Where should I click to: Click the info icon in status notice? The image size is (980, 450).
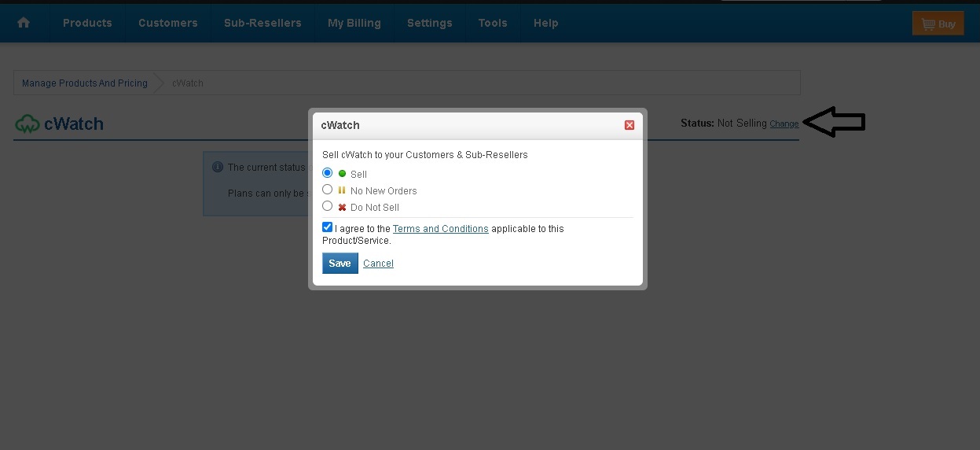pyautogui.click(x=218, y=167)
